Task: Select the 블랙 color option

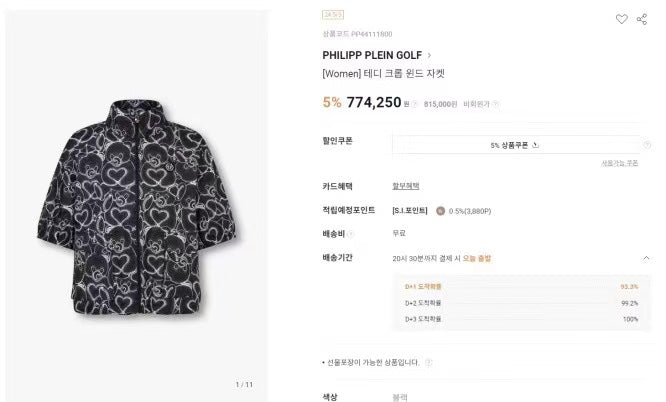Action: [x=399, y=397]
